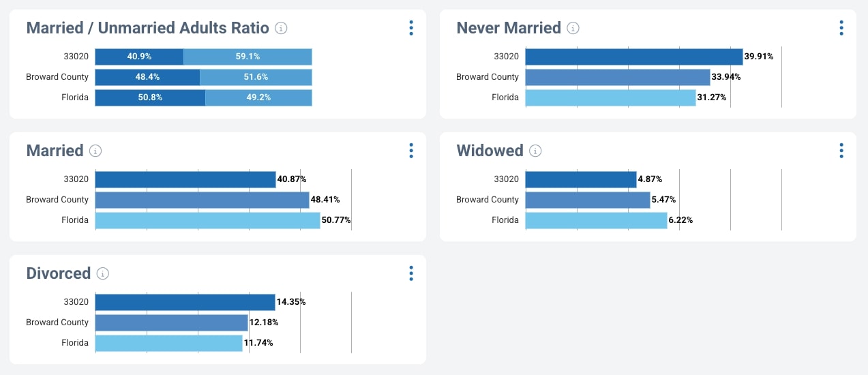Click the info icon beside Never Married
This screenshot has width=868, height=375.
[573, 28]
